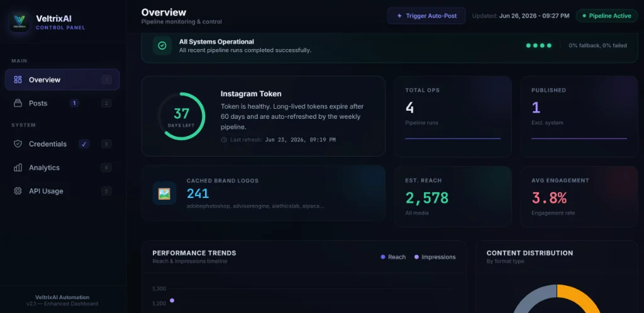Click the API Usage chip icon

click(18, 190)
